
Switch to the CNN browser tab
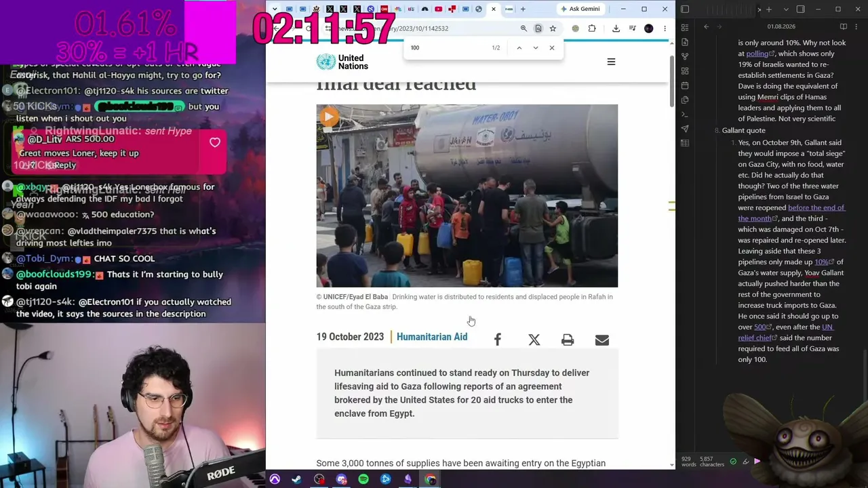click(x=384, y=9)
